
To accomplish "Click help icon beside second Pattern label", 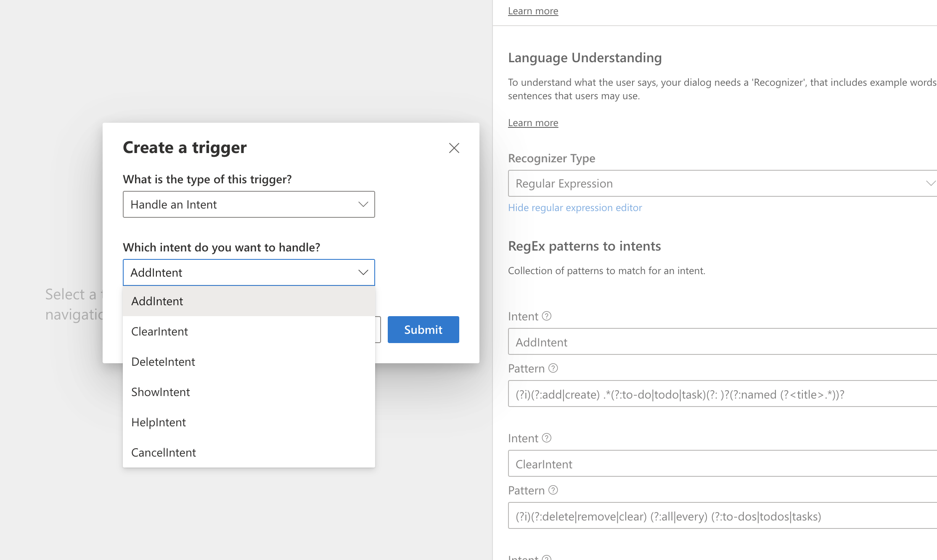I will coord(553,490).
